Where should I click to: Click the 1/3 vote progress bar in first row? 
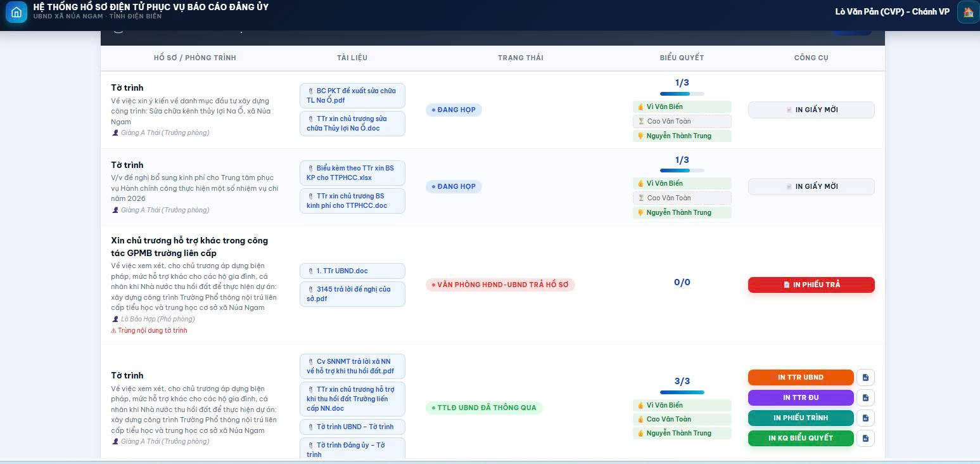[x=682, y=94]
